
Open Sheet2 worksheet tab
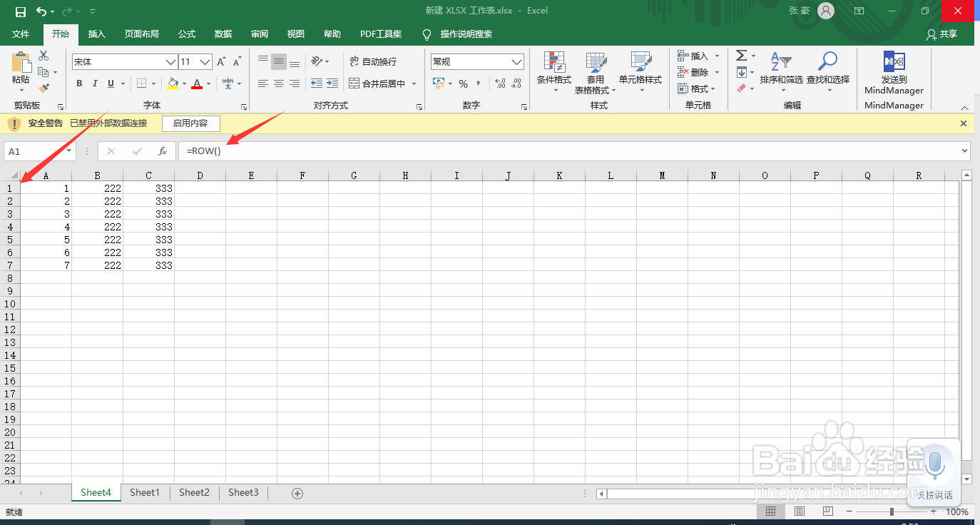pos(194,492)
